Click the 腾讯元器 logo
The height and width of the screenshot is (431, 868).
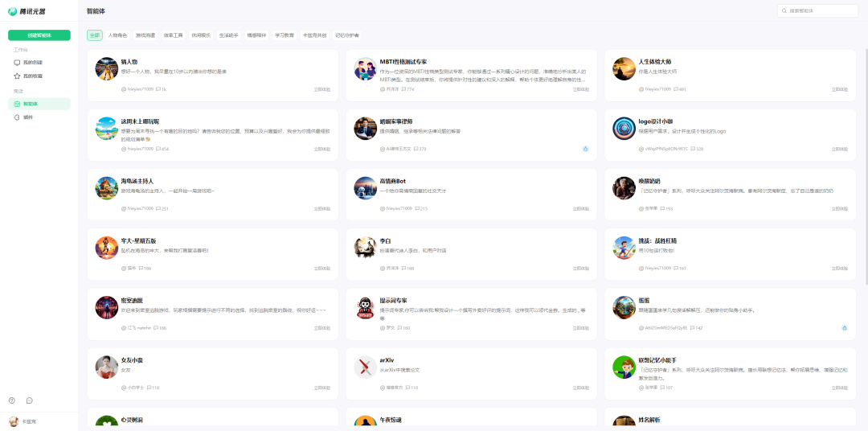[27, 11]
